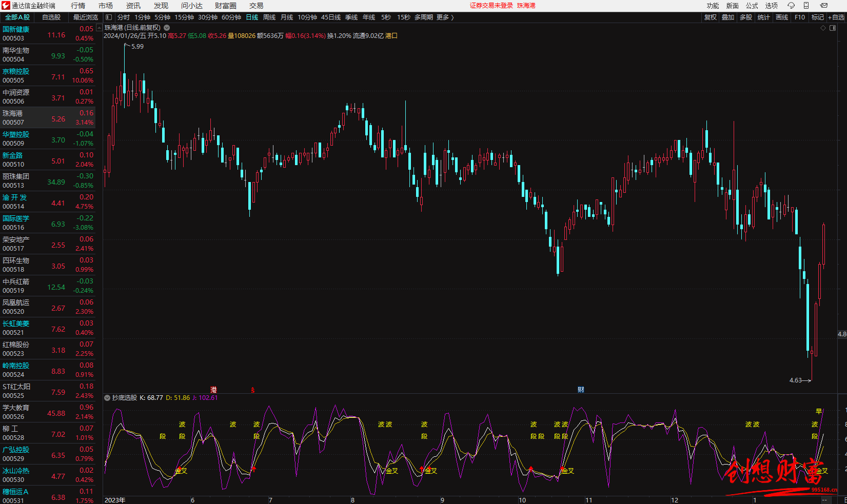
Task: Open the F10 company info
Action: (800, 17)
